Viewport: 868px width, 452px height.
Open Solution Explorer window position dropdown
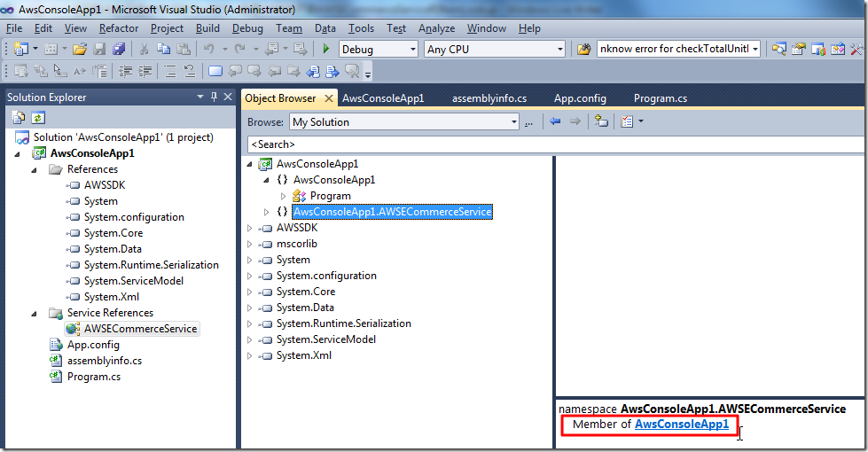[x=200, y=97]
